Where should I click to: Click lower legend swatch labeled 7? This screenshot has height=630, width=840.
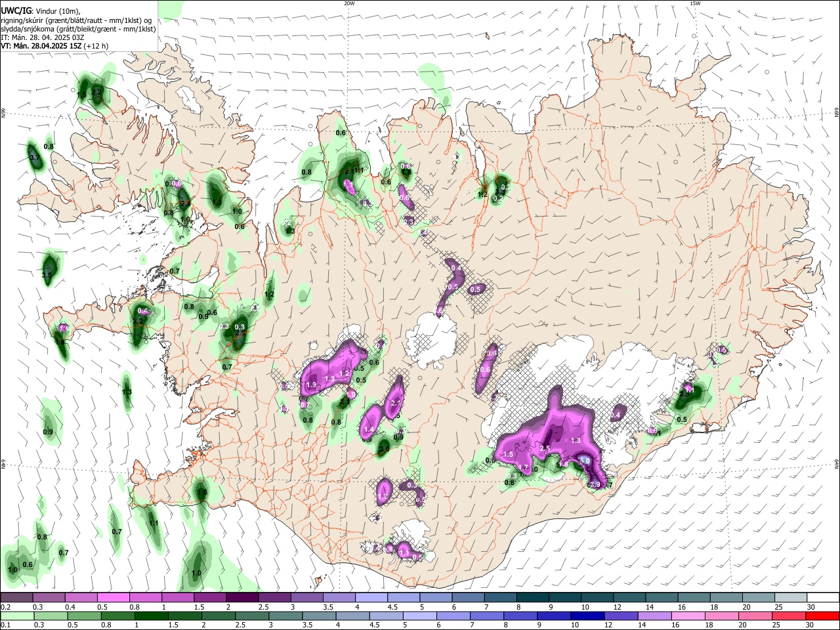pos(486,616)
